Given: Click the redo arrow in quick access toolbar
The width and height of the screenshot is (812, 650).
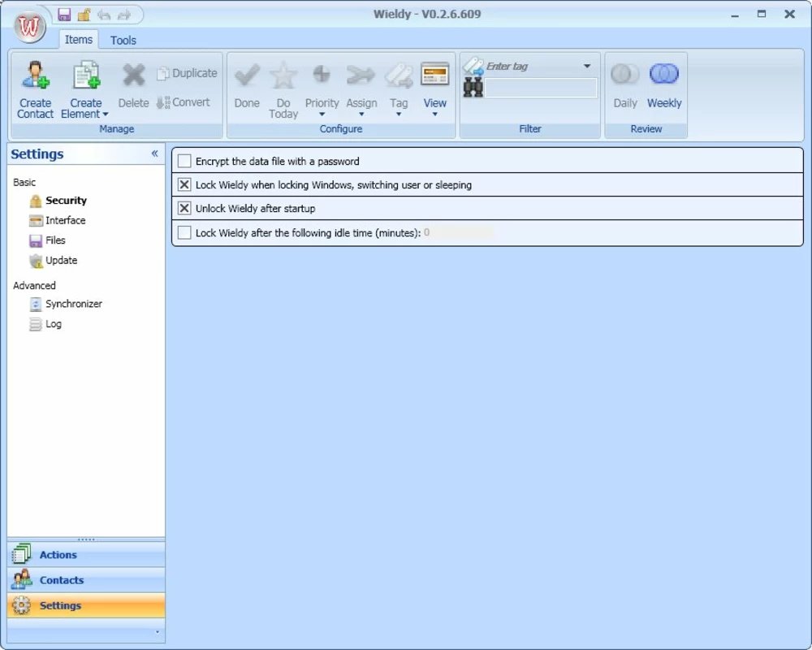Looking at the screenshot, I should click(123, 15).
